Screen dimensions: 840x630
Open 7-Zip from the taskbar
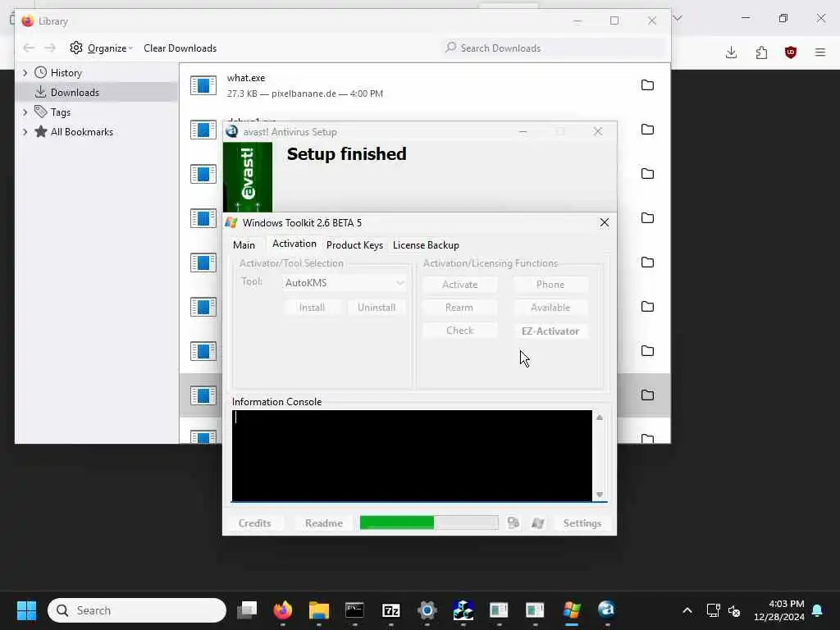(x=391, y=610)
